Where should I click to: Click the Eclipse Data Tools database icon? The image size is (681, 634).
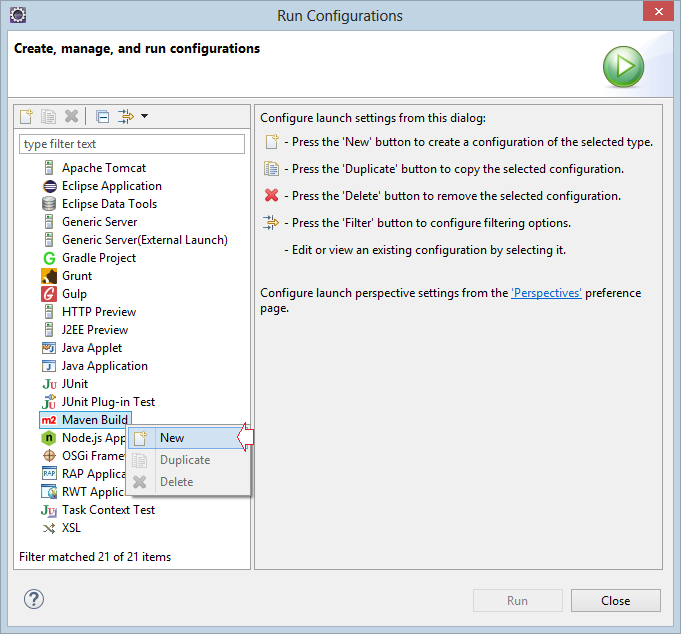click(x=49, y=204)
